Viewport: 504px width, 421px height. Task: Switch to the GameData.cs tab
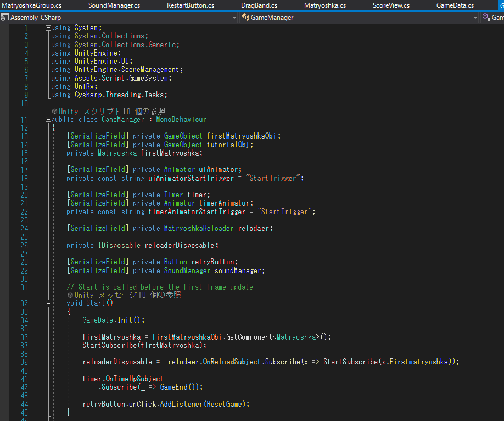tap(455, 5)
